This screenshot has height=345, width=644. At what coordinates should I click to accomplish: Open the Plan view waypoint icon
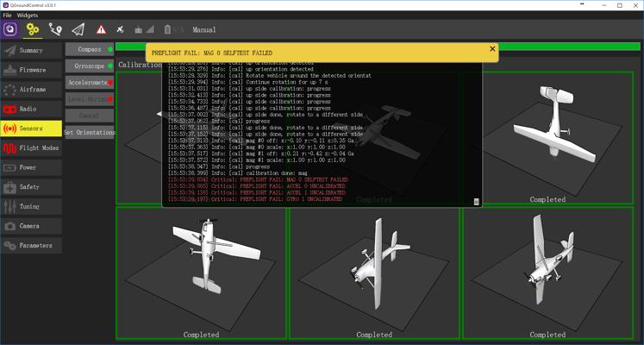click(56, 29)
